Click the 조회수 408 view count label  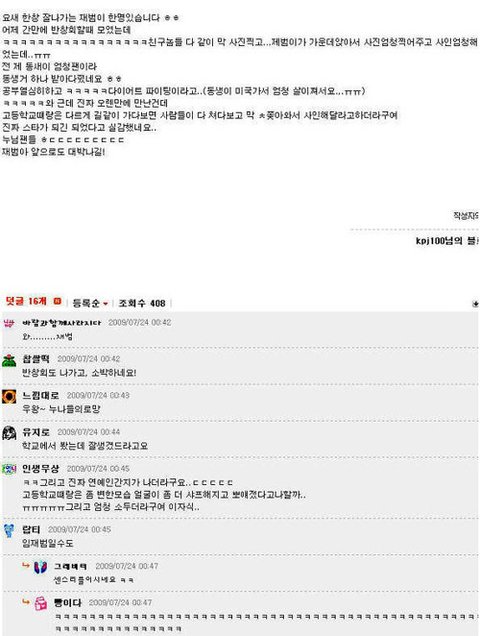coord(142,303)
